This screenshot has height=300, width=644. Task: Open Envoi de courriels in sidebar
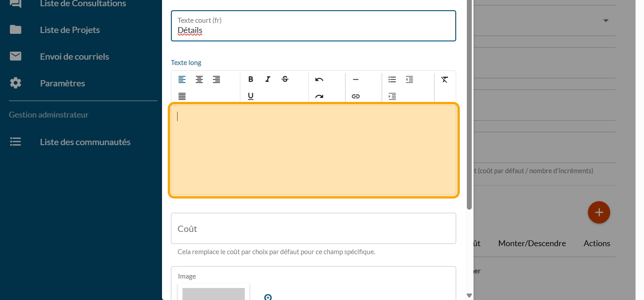[x=74, y=57]
